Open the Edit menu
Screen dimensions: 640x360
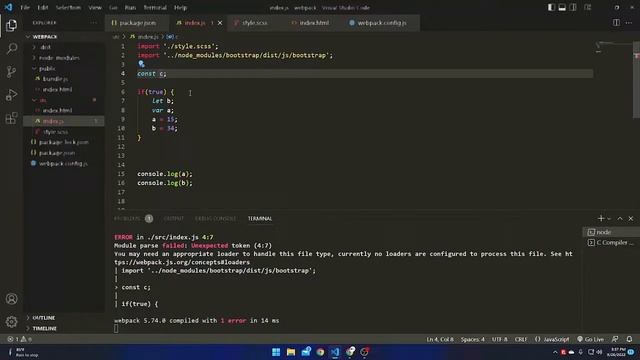pos(43,7)
